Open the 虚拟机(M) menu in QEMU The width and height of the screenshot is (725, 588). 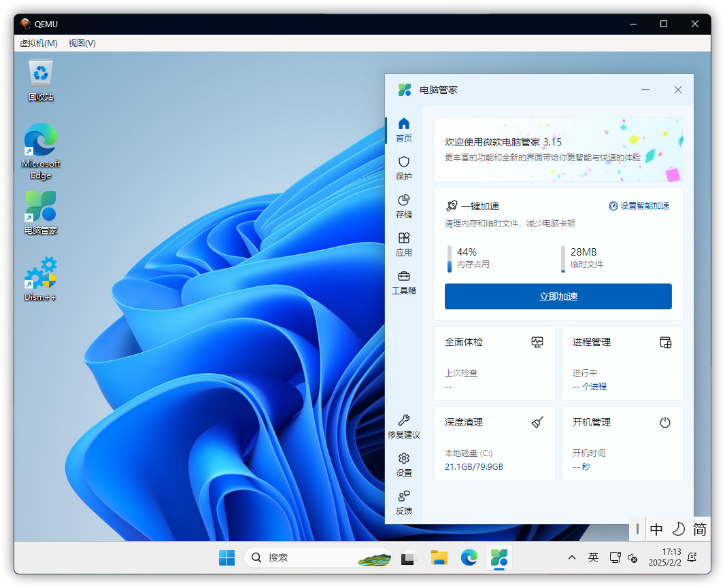(38, 43)
